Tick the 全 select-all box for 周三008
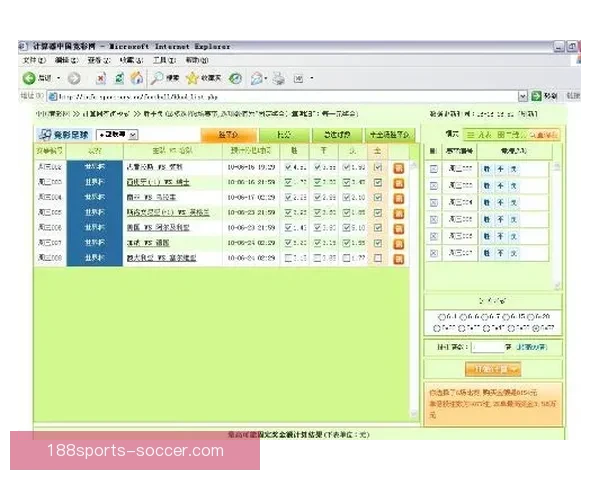 (378, 258)
